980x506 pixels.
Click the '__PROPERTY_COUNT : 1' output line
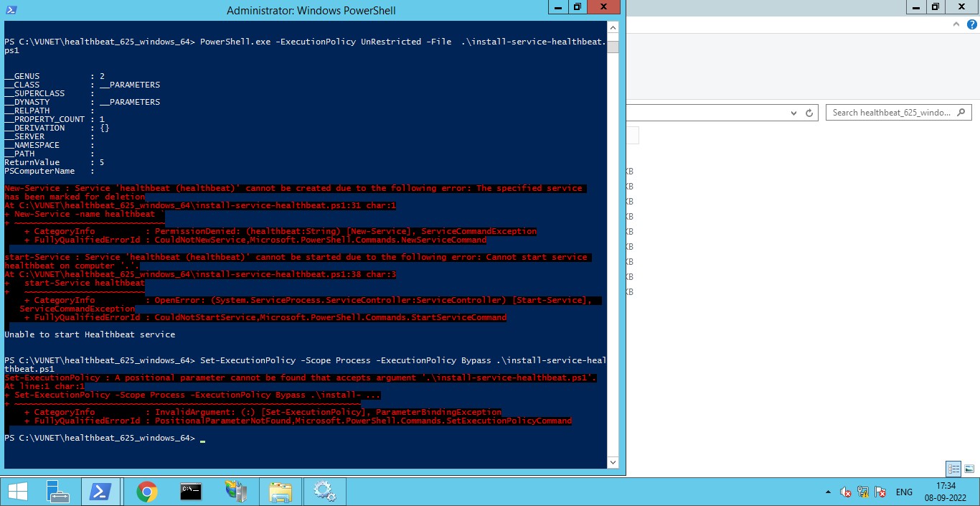tap(55, 119)
